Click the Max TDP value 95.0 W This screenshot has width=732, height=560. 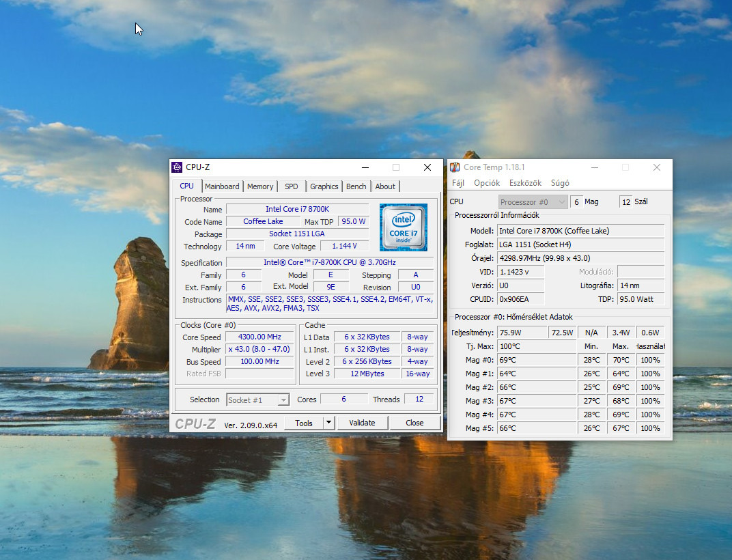[x=354, y=221]
